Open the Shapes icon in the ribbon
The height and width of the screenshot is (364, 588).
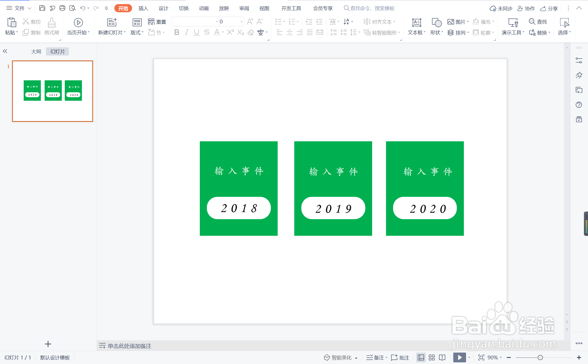tap(436, 23)
